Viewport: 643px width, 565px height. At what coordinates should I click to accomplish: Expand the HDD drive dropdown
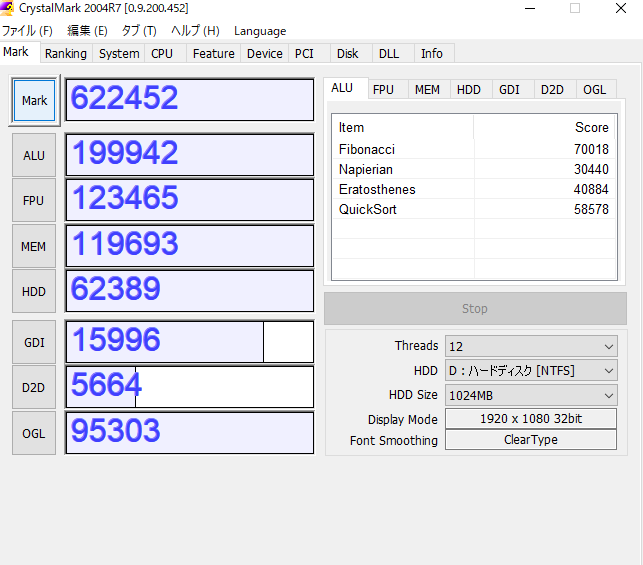(x=531, y=371)
